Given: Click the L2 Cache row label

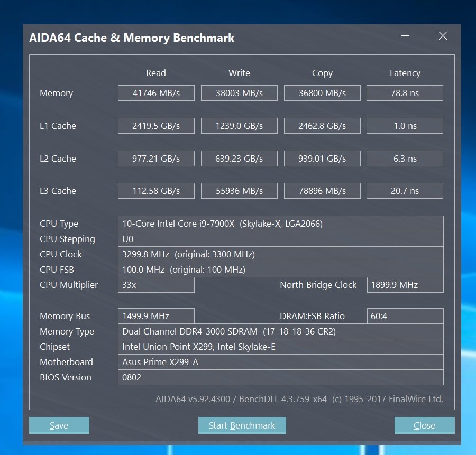Looking at the screenshot, I should (x=58, y=159).
